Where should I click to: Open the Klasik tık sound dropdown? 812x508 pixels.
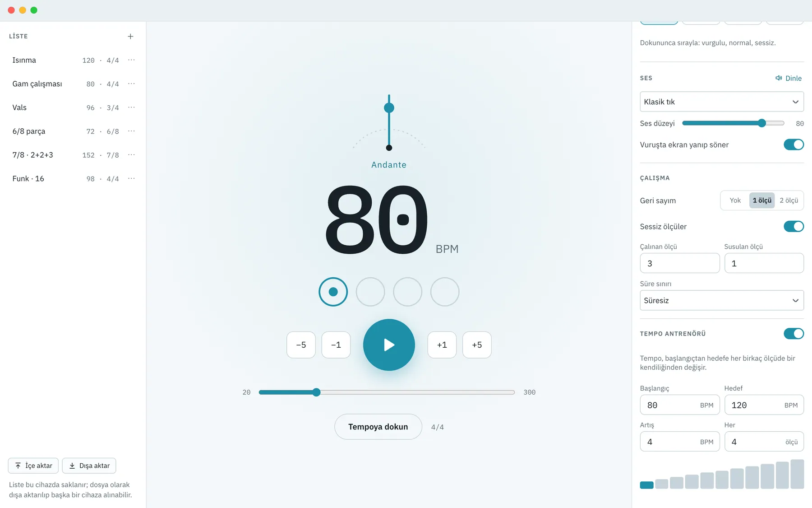[x=722, y=102]
